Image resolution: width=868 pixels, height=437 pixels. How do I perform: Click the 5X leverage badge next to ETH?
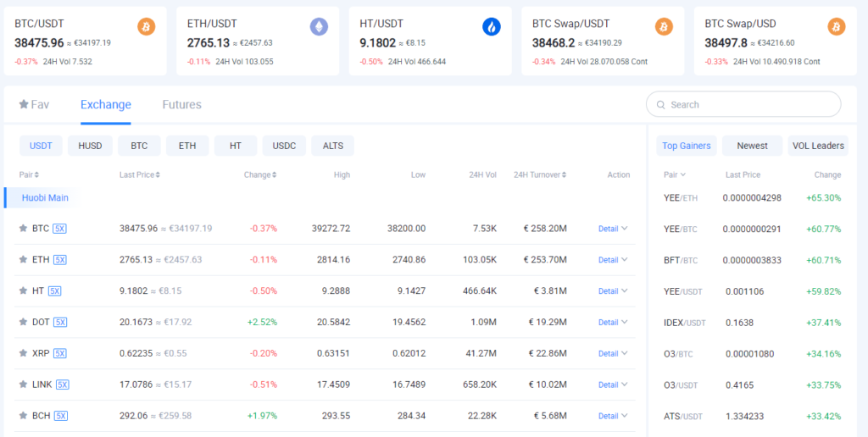tap(60, 259)
